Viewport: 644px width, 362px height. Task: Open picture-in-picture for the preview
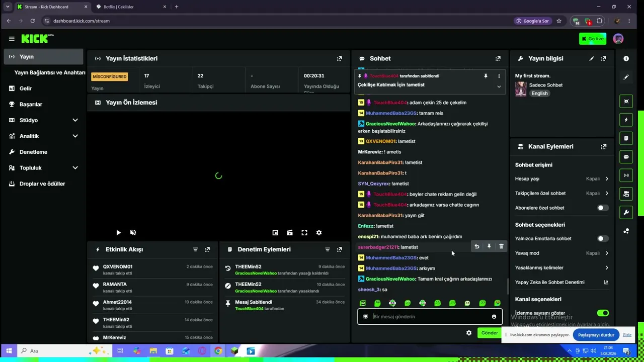(x=275, y=233)
